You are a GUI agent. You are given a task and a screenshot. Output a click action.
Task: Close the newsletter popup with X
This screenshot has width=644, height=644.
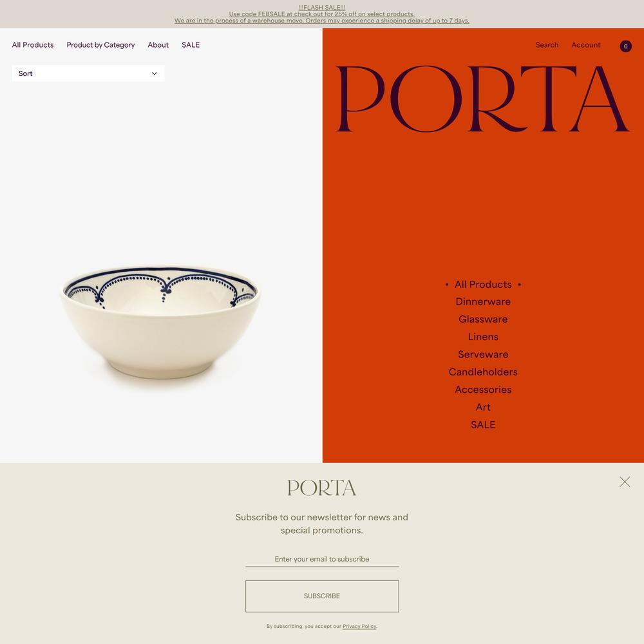(625, 482)
